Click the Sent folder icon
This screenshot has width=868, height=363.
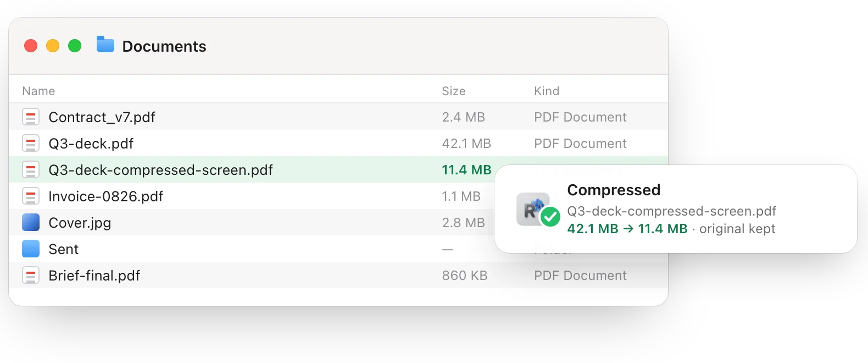pos(31,249)
